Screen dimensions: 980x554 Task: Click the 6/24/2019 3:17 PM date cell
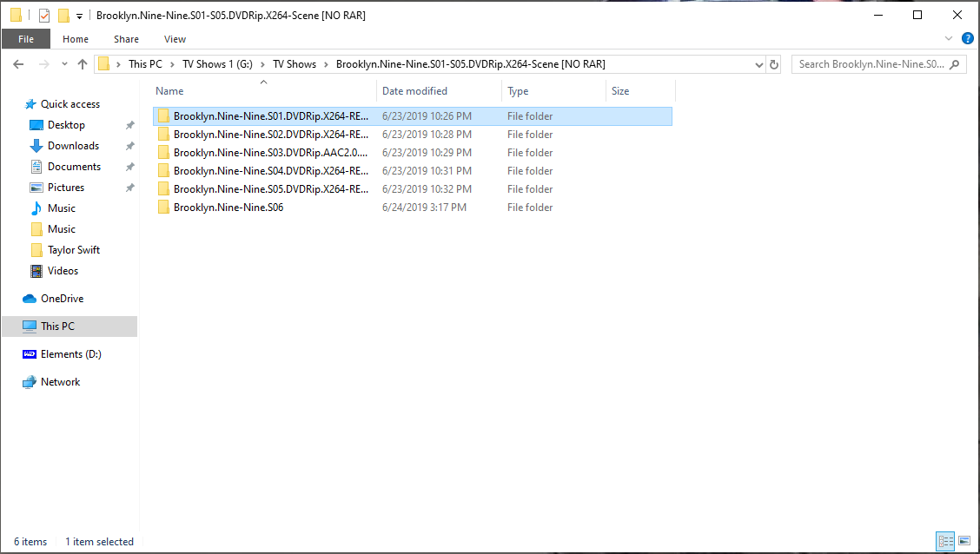coord(424,207)
